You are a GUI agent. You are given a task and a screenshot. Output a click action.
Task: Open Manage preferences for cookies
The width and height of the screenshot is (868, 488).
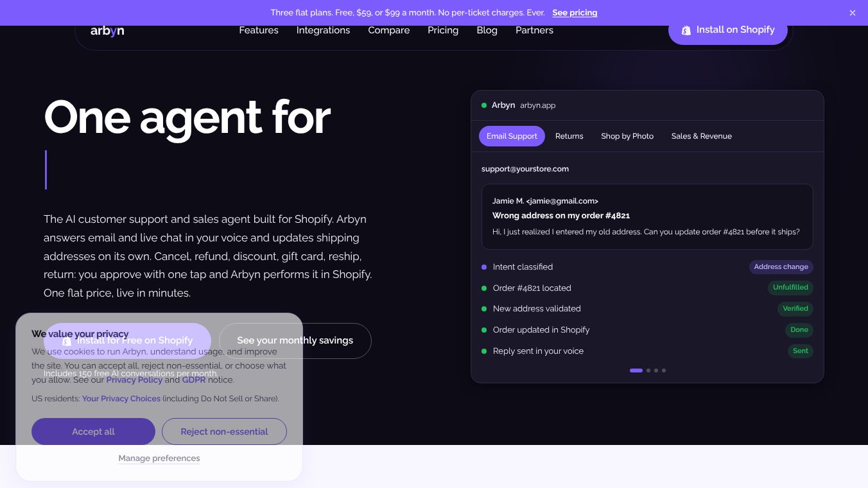pyautogui.click(x=159, y=458)
